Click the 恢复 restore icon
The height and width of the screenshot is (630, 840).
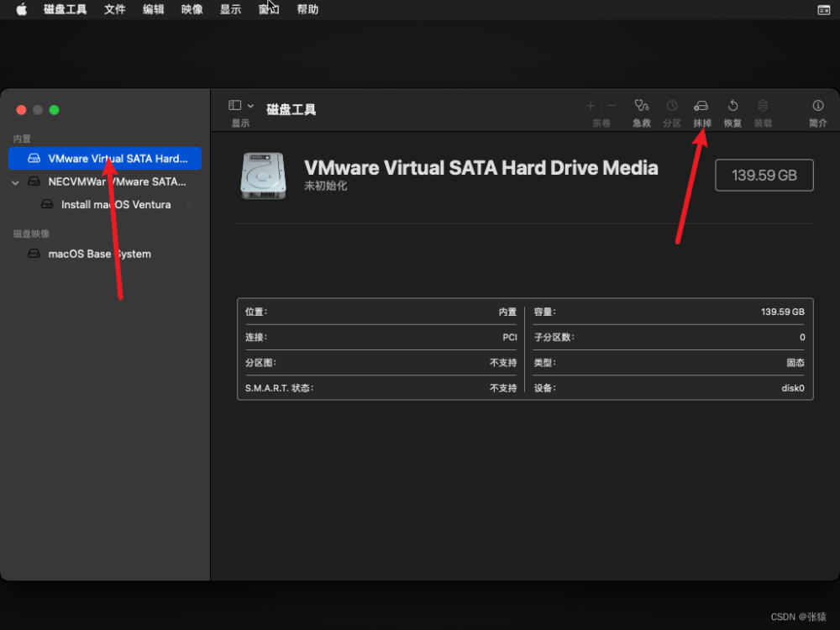(732, 106)
